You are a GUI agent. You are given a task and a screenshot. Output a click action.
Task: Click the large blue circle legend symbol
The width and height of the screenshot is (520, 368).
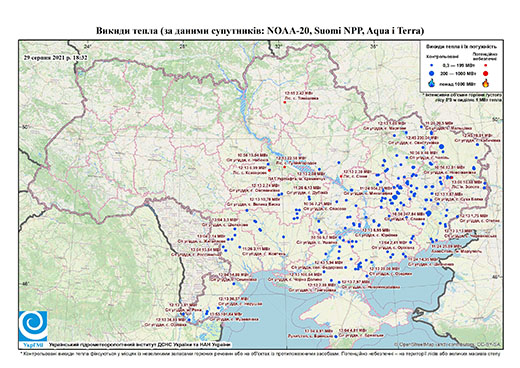click(x=431, y=73)
